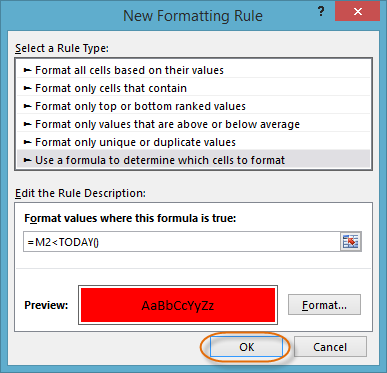Viewport: 387px width, 373px height.
Task: Click the formula field containing =M2<TODAY()
Action: (x=182, y=242)
